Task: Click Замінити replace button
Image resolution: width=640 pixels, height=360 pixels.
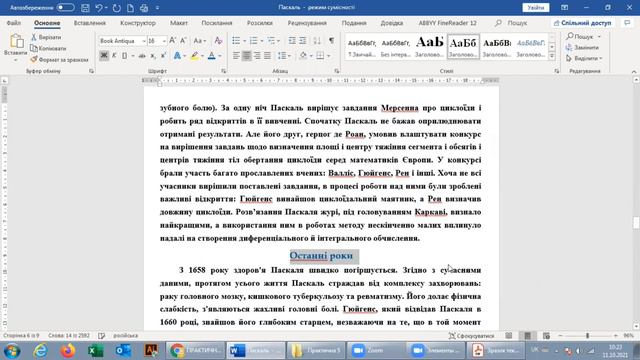Action: pyautogui.click(x=582, y=48)
